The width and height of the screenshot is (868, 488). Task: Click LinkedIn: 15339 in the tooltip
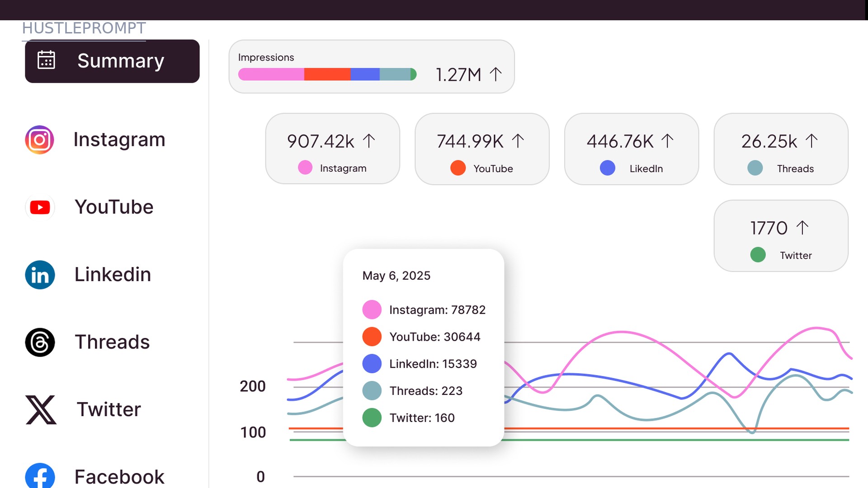point(433,364)
